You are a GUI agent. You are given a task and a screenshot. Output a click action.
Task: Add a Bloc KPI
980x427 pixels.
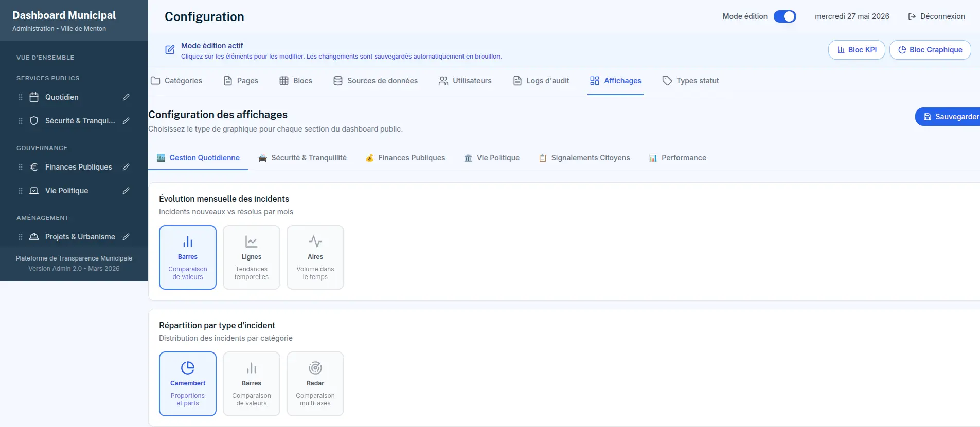coord(857,50)
